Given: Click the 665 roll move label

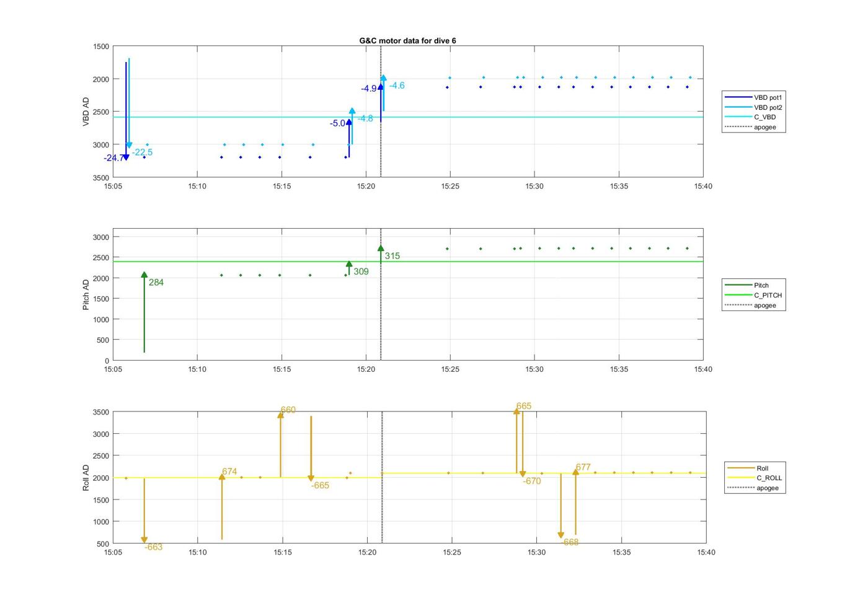Looking at the screenshot, I should tap(524, 407).
